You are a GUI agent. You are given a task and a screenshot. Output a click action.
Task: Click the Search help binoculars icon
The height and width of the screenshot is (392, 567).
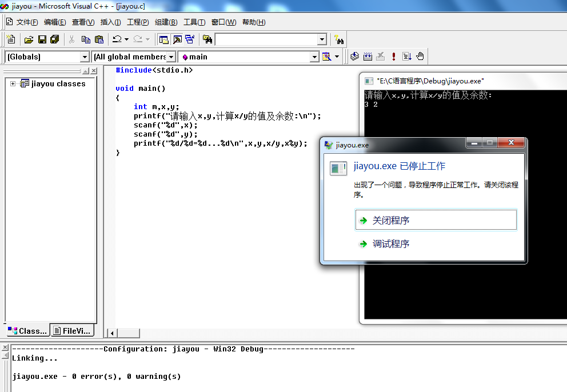339,39
